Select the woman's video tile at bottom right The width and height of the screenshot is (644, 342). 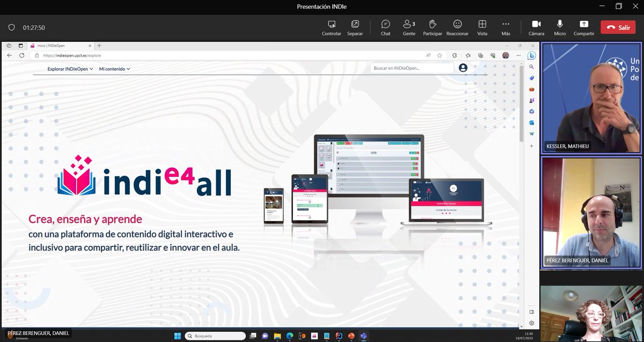point(591,314)
